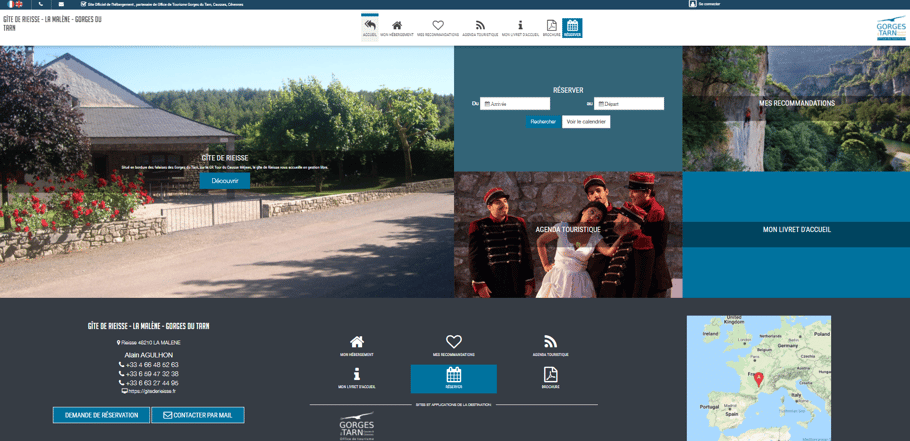This screenshot has width=910, height=441.
Task: Switch language with the French flag icon
Action: click(x=11, y=4)
